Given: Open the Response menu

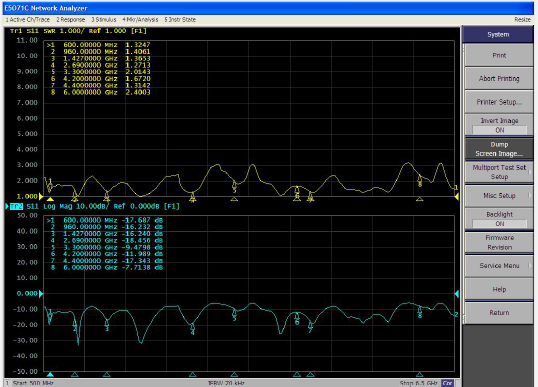Looking at the screenshot, I should (x=71, y=20).
